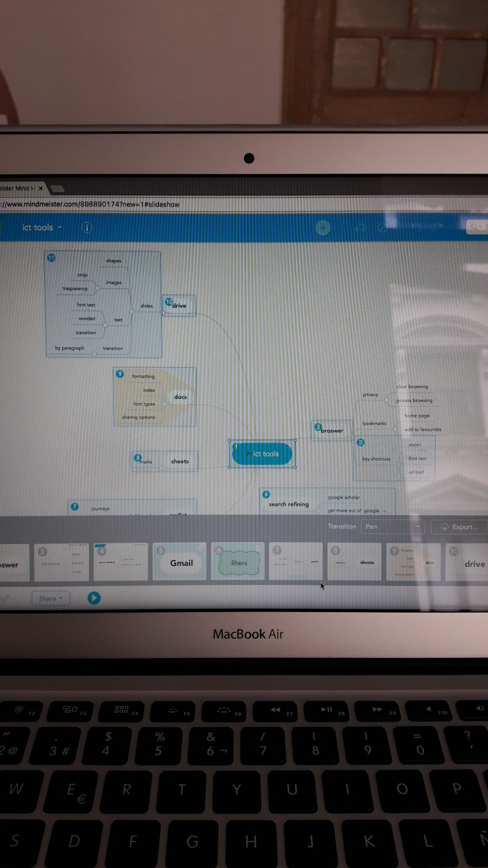This screenshot has width=488, height=868.
Task: Select the zoom node
Action: click(x=415, y=445)
